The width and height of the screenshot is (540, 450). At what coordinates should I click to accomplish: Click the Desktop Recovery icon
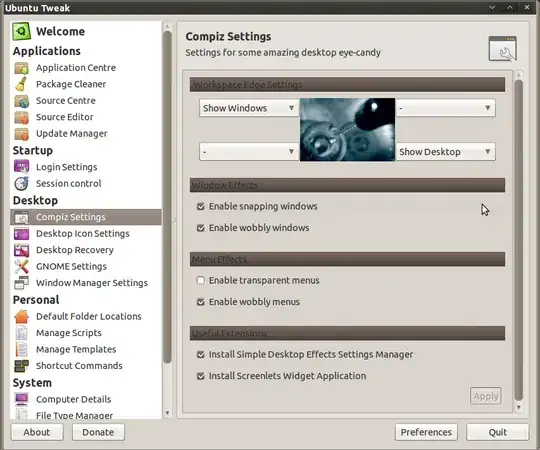21,250
